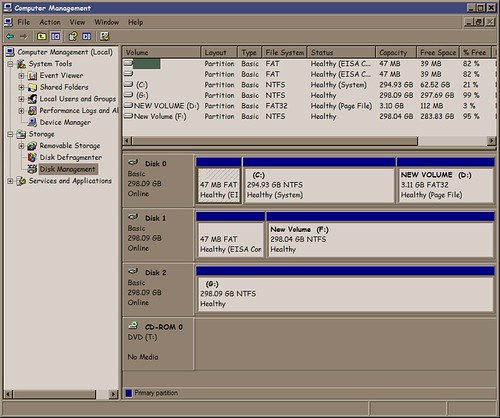Image resolution: width=500 pixels, height=418 pixels.
Task: Click tree pane scrollbar right arrow
Action: coord(113,394)
